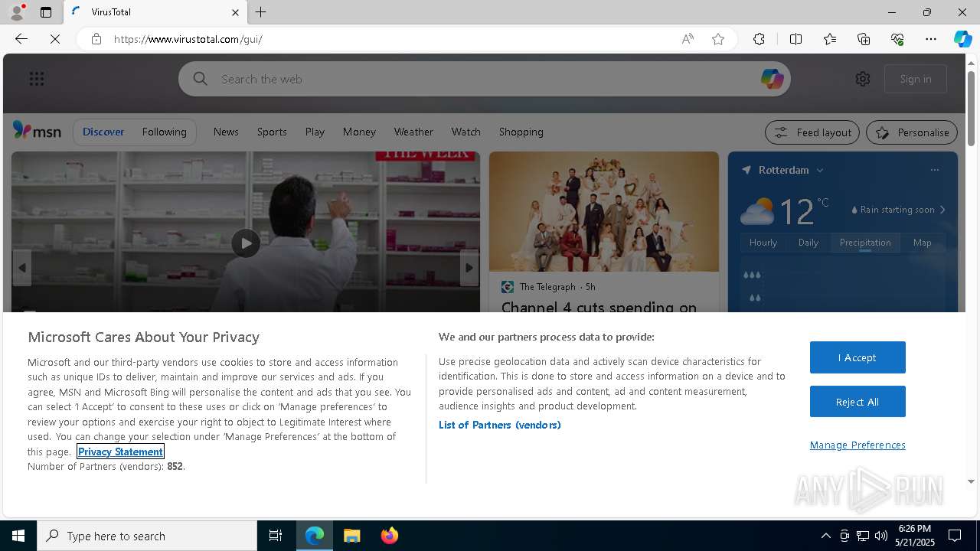
Task: Open the Money menu item
Action: pyautogui.click(x=359, y=132)
